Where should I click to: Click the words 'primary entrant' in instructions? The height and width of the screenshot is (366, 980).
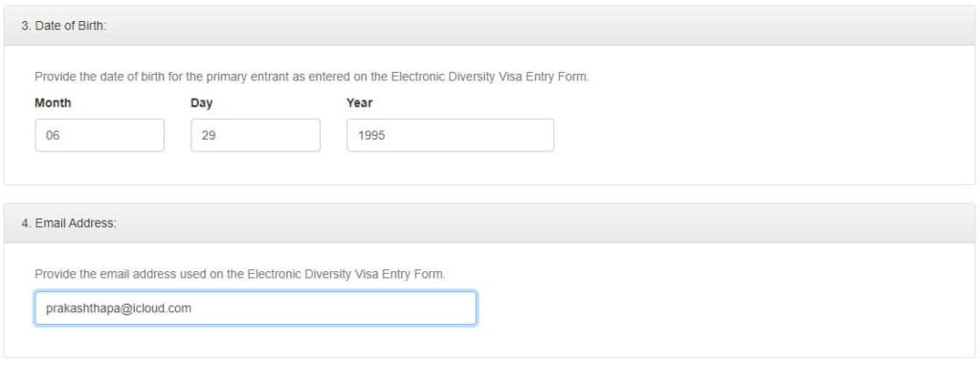[x=263, y=77]
